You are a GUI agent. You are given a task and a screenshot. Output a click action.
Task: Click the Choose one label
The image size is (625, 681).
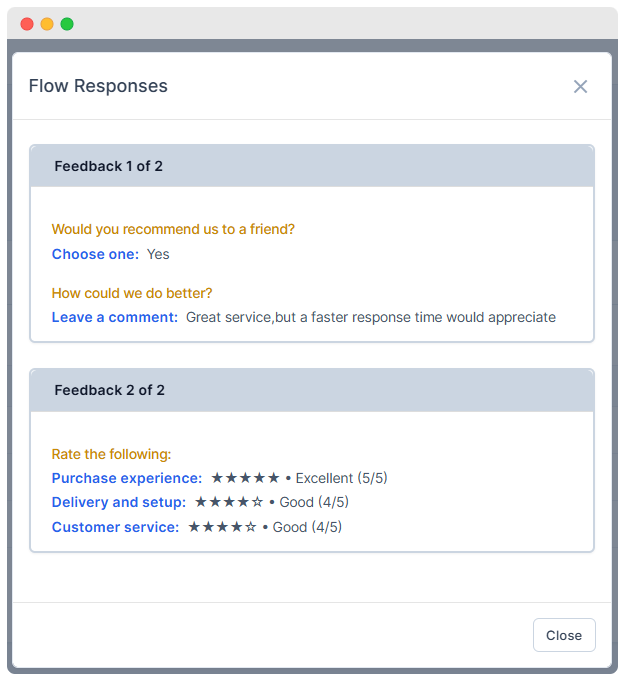[95, 254]
